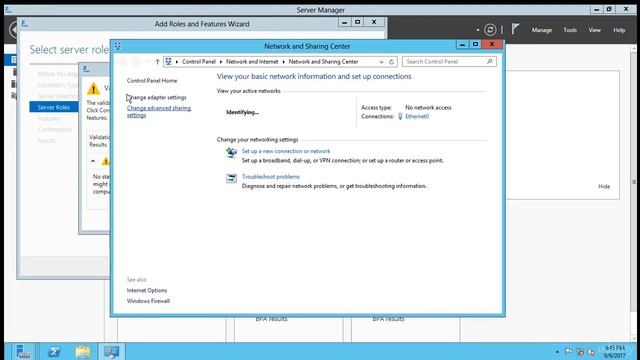Viewport: 640px width, 360px height.
Task: Focus the Search Control Panel field
Action: (x=444, y=62)
